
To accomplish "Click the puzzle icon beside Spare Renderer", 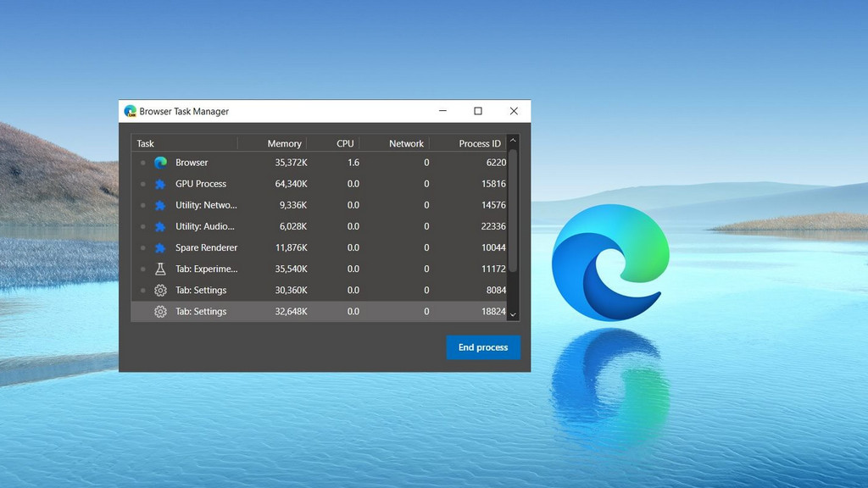I will pos(160,248).
